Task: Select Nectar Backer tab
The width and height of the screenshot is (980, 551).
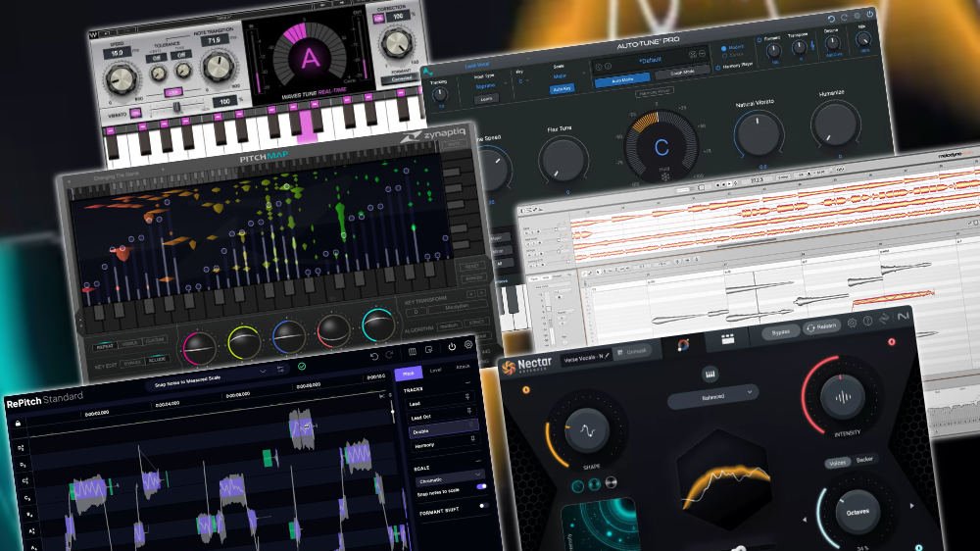Action: click(864, 460)
